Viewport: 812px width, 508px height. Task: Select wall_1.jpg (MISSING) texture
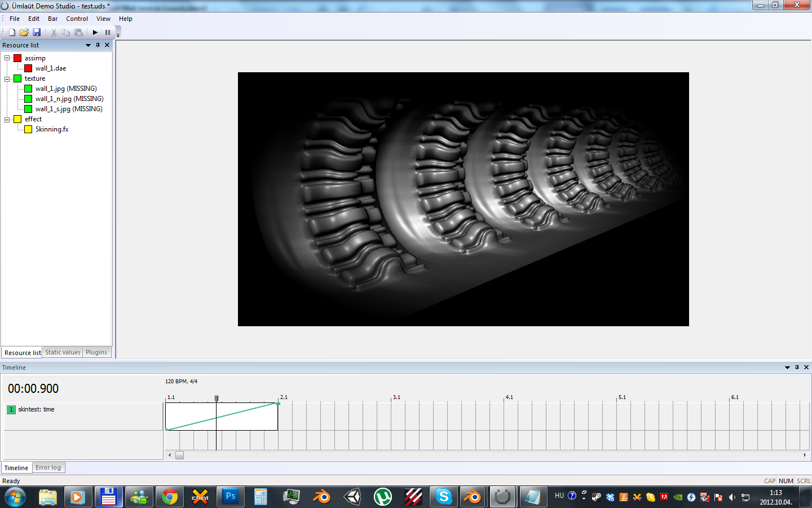[x=66, y=89]
